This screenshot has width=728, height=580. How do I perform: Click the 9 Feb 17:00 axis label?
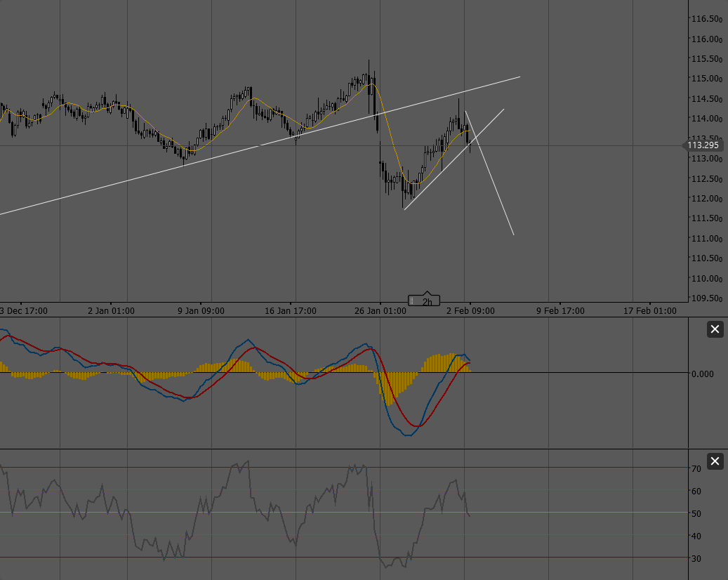point(560,310)
